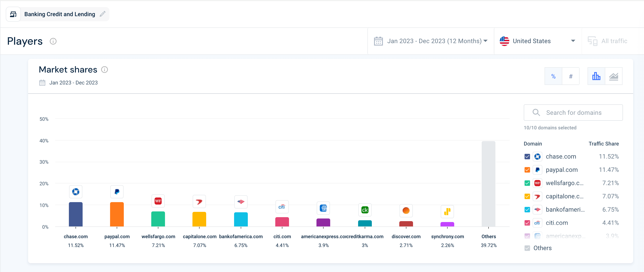Select the line chart view icon
Screen dimensions: 644x272
[614, 76]
